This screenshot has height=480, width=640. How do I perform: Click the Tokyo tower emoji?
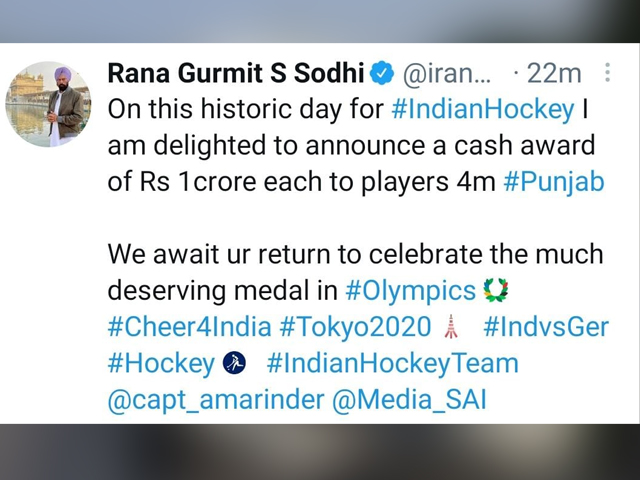click(x=450, y=327)
